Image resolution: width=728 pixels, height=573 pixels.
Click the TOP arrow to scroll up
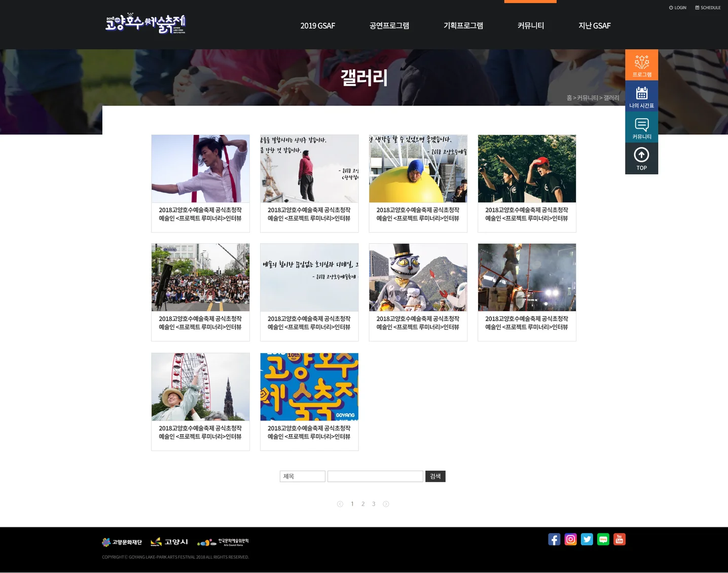641,158
